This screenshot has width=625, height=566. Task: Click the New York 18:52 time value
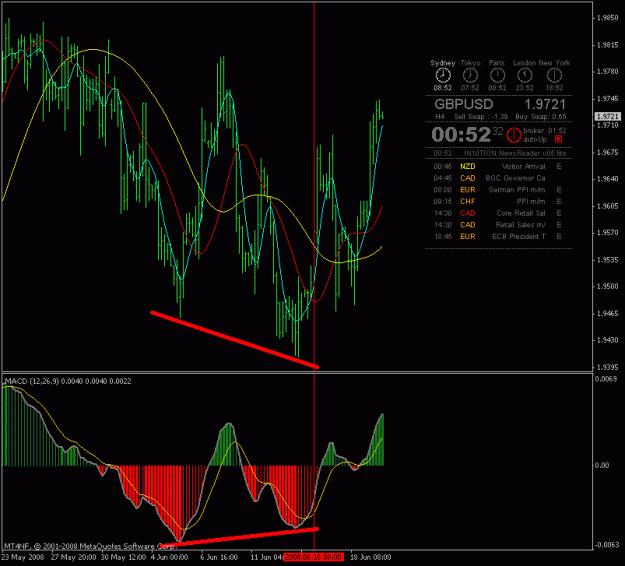point(554,88)
